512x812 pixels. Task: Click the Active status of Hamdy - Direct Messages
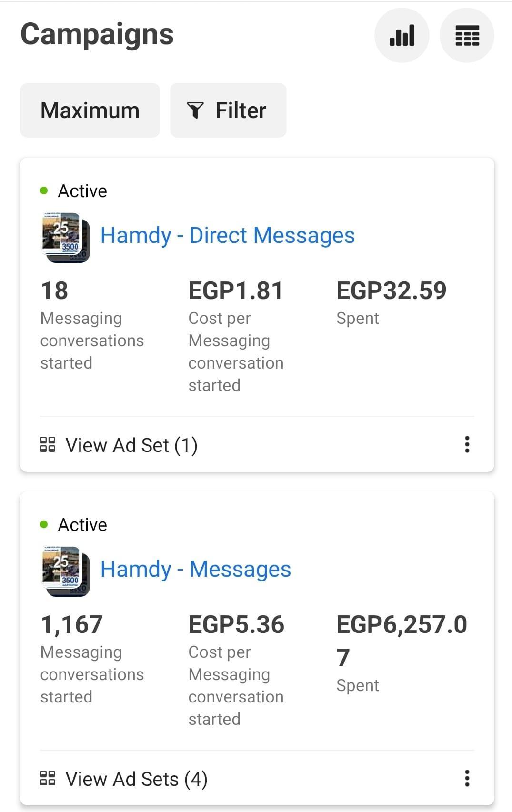(82, 191)
